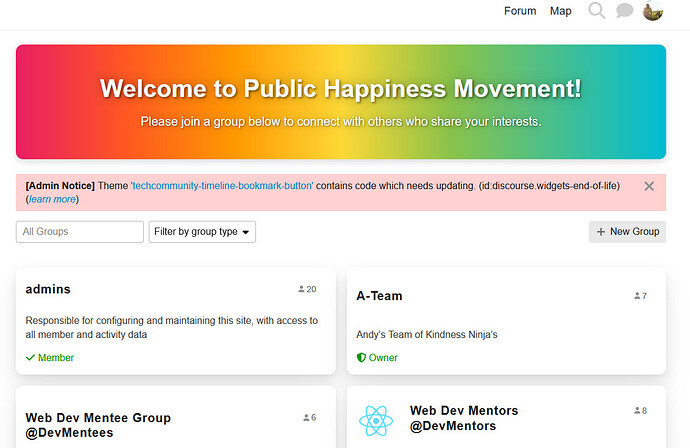Click the Member checkmark on admins card
Image resolution: width=690 pixels, height=448 pixels.
pos(30,357)
